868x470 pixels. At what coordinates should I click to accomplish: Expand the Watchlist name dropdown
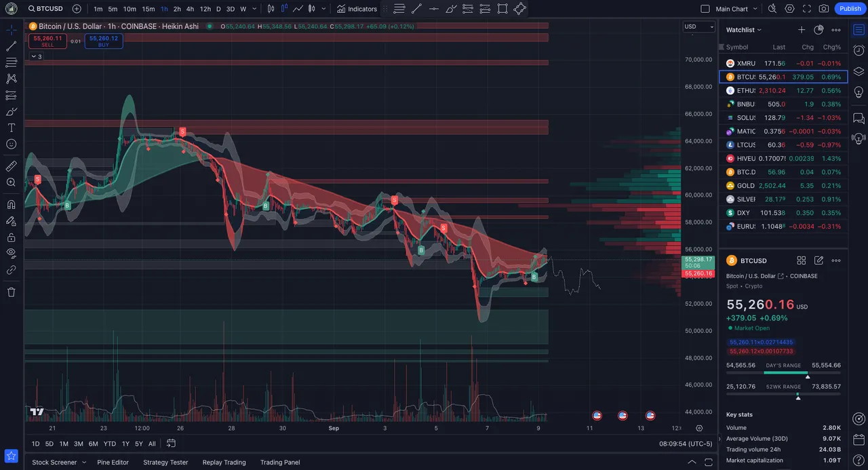click(x=744, y=30)
